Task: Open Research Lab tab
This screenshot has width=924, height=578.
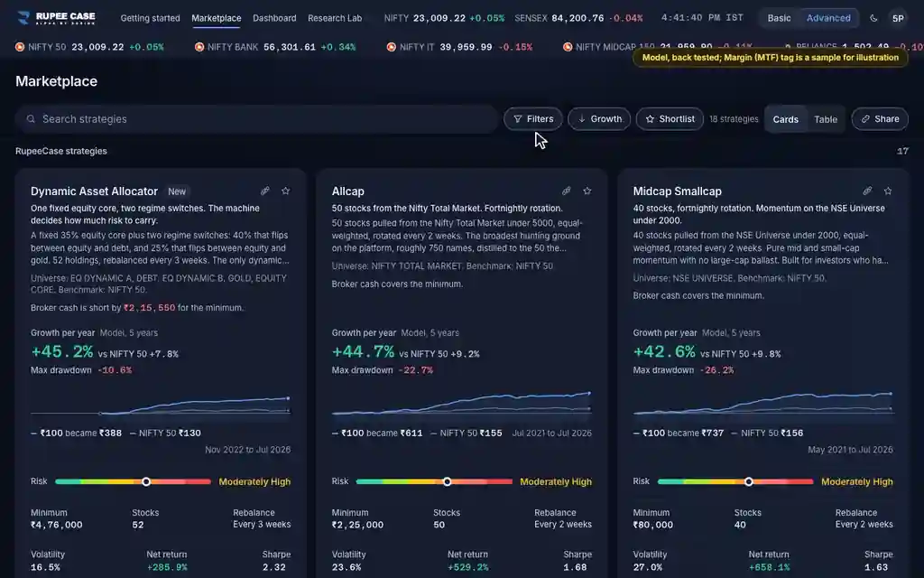Action: [x=335, y=18]
